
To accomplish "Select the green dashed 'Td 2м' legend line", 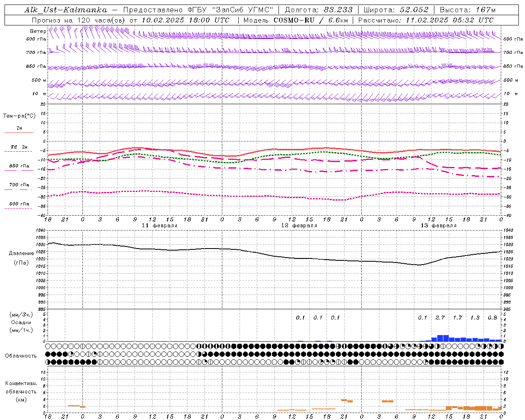I will pyautogui.click(x=19, y=151).
